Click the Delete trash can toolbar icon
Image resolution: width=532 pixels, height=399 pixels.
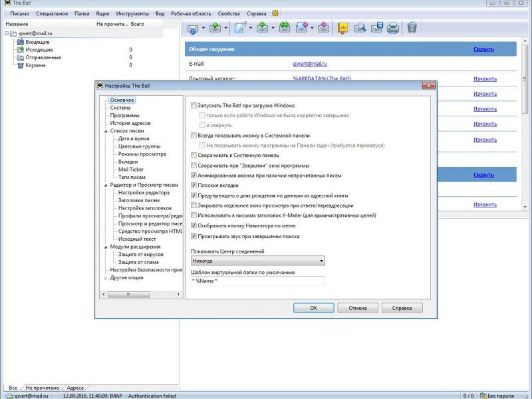[412, 28]
